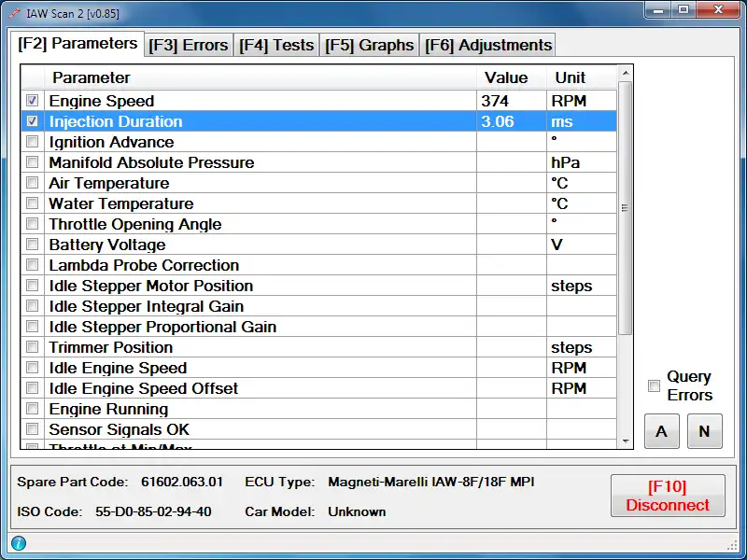Click the A button

click(x=662, y=431)
